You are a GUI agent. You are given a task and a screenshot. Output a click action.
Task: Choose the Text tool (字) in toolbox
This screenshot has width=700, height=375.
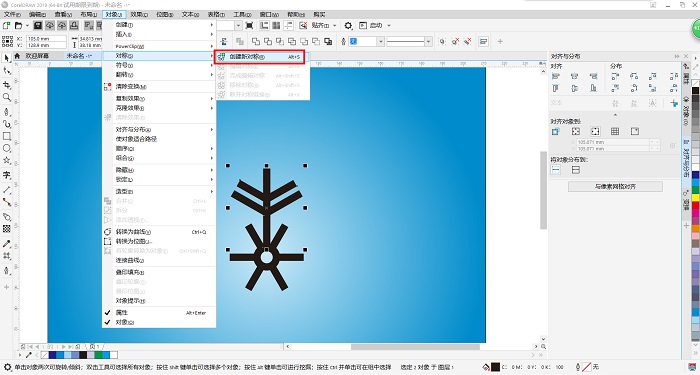click(x=7, y=175)
